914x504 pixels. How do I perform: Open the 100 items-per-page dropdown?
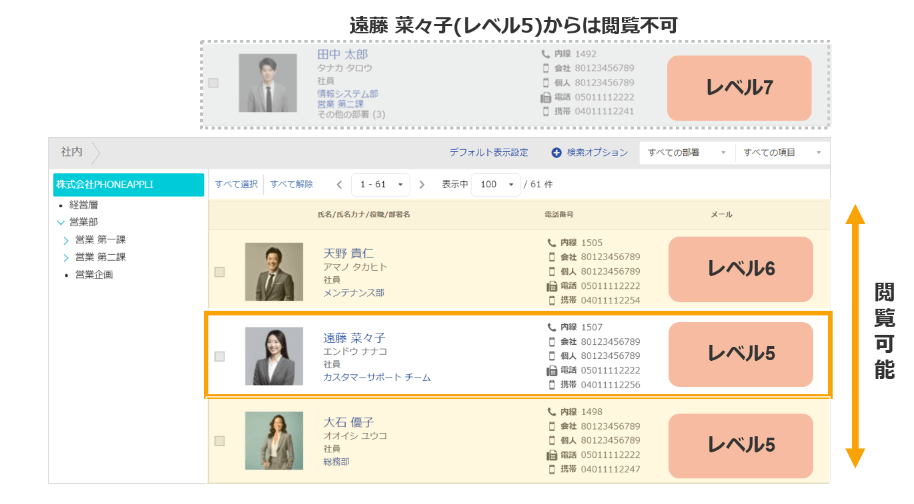[x=495, y=185]
